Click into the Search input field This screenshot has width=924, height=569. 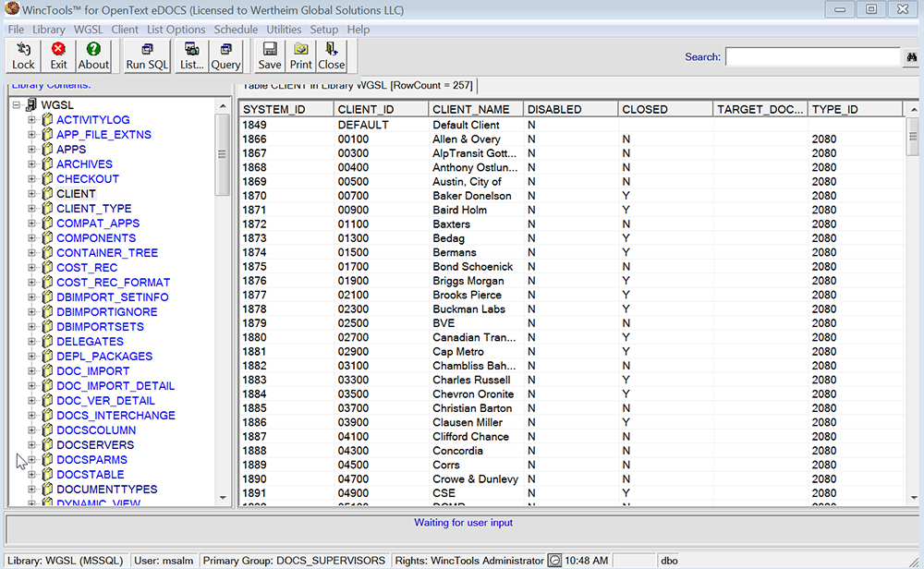pos(813,57)
